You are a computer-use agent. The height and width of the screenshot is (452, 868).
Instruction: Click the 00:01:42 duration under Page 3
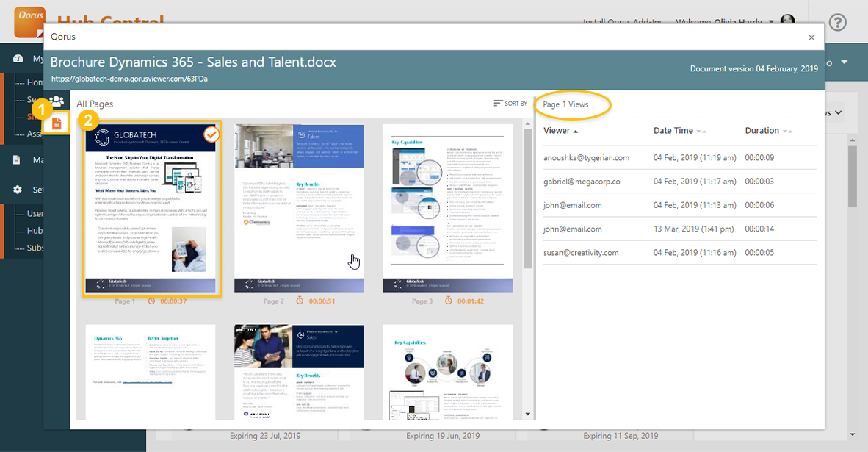471,301
